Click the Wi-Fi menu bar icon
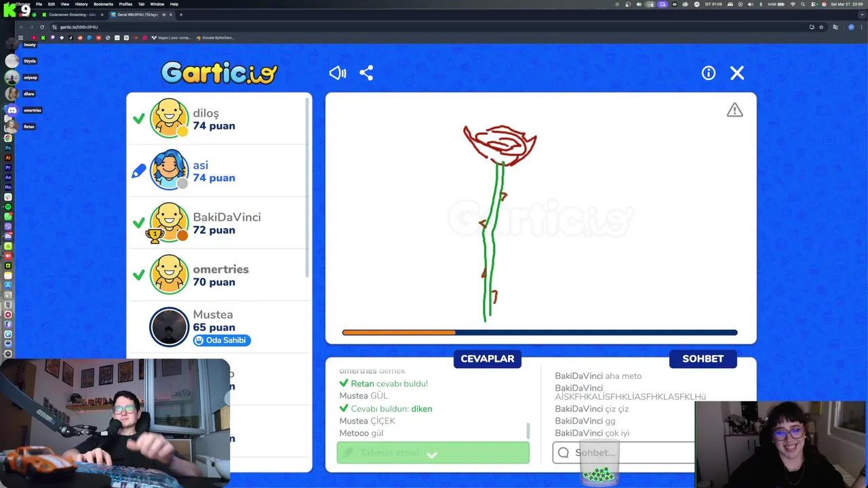The width and height of the screenshot is (868, 488). point(792,4)
